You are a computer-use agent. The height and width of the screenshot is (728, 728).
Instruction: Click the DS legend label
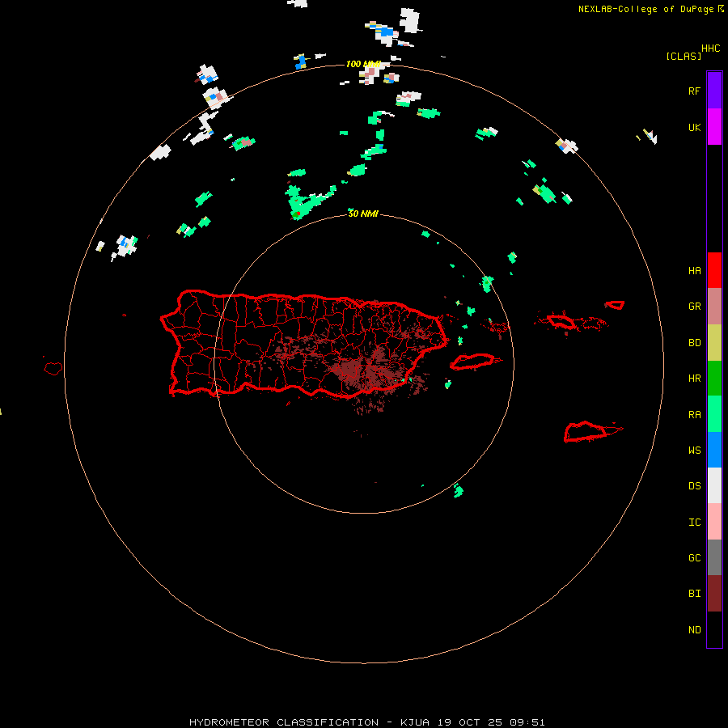pyautogui.click(x=694, y=486)
